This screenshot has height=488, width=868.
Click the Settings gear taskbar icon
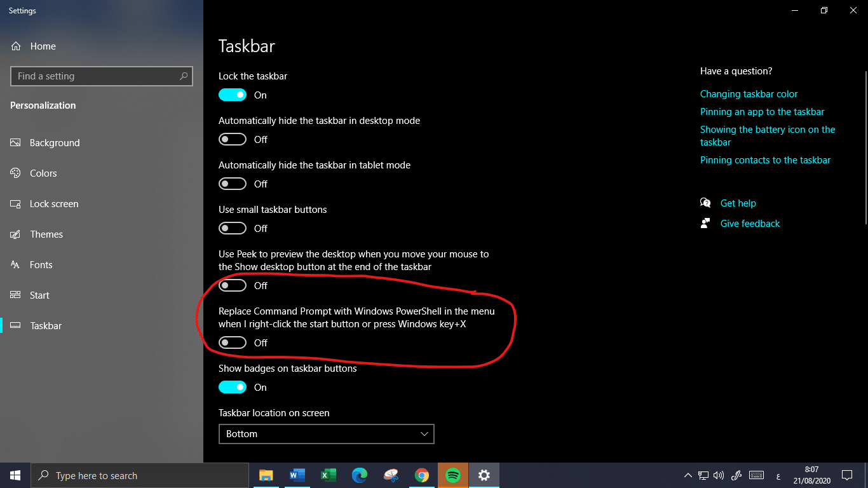[484, 475]
